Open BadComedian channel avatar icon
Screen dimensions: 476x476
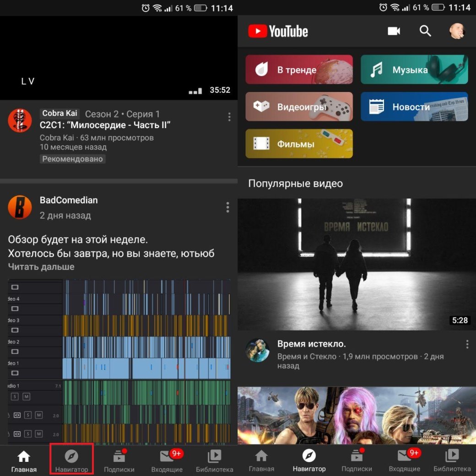pyautogui.click(x=20, y=207)
